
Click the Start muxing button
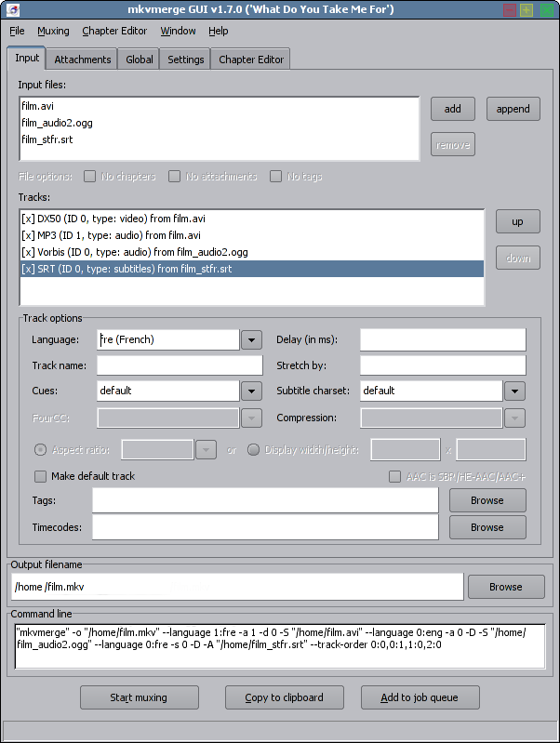click(140, 697)
